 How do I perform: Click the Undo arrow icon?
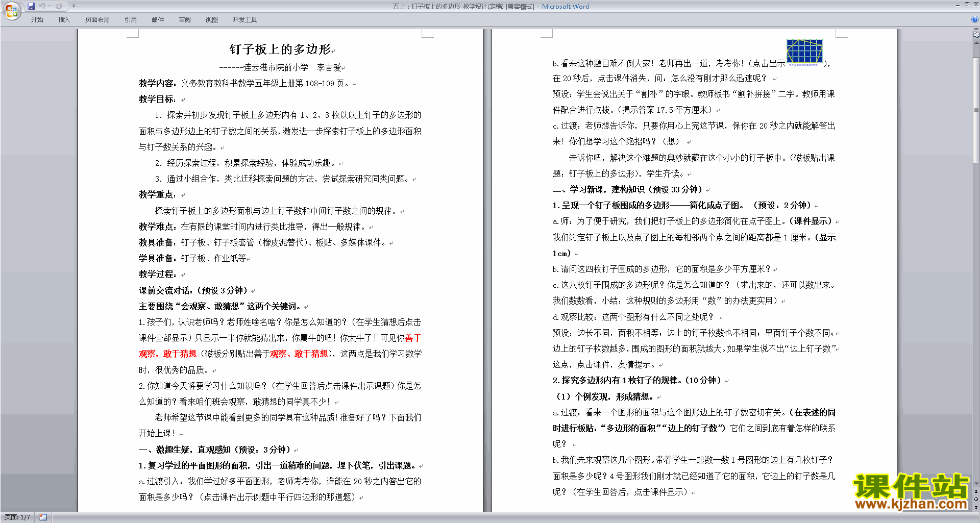tap(42, 6)
